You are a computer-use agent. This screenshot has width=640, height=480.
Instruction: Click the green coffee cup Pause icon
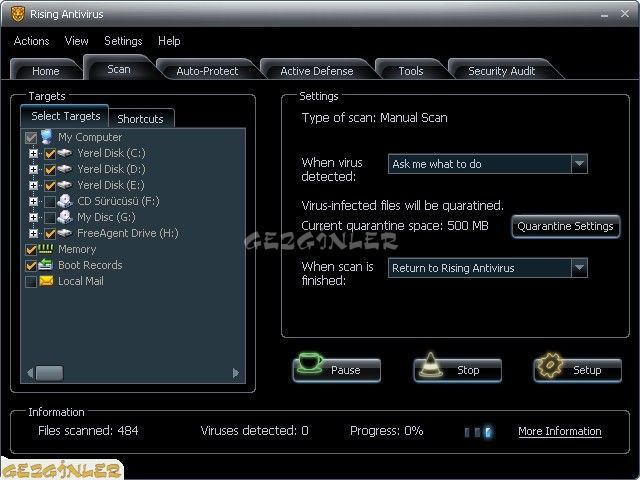(x=309, y=363)
